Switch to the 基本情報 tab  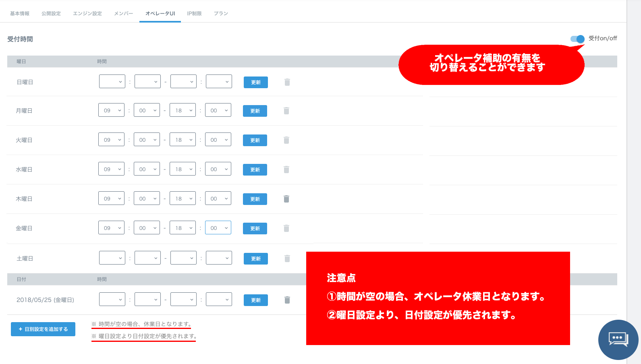pyautogui.click(x=20, y=14)
